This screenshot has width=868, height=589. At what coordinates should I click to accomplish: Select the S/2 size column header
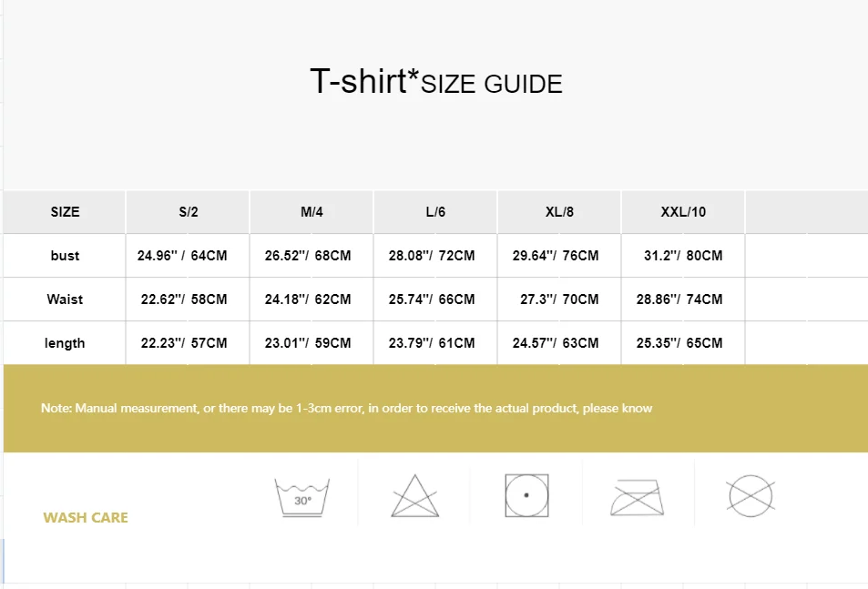tap(189, 212)
